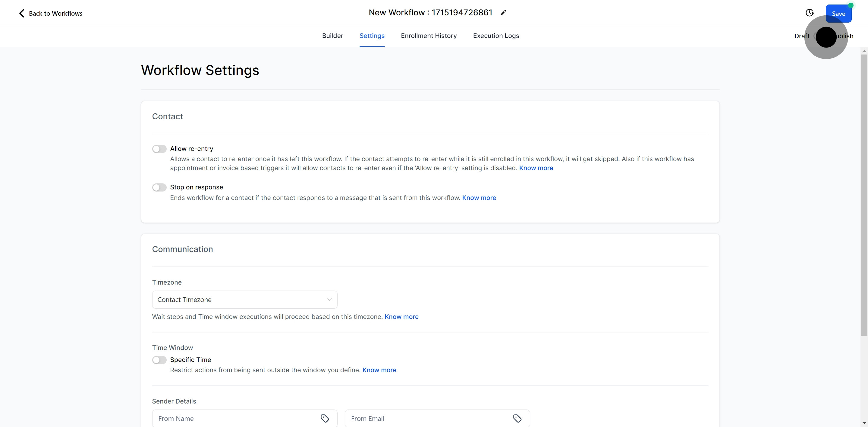
Task: Click the tag icon in From Email field
Action: (517, 418)
